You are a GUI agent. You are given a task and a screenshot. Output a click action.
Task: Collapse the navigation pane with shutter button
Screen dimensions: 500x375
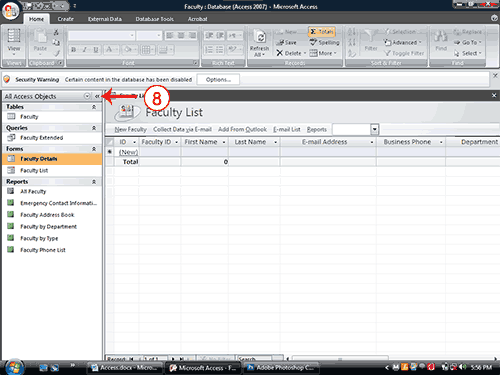(x=97, y=96)
